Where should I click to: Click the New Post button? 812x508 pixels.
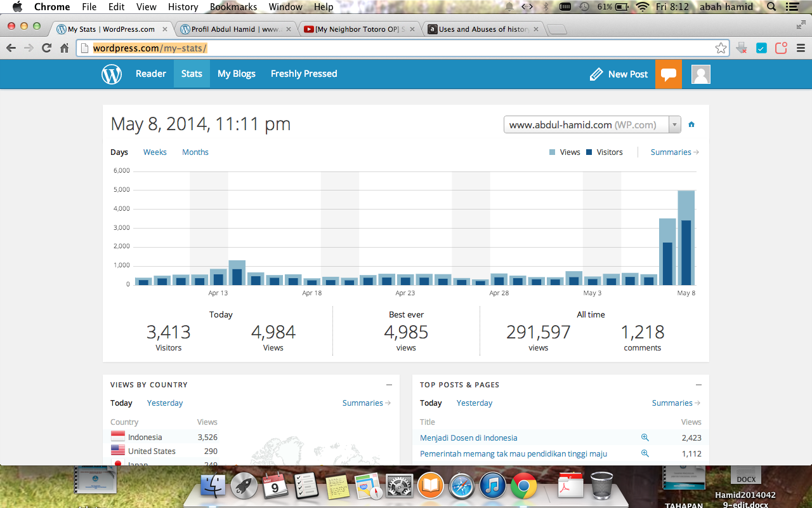(x=619, y=74)
